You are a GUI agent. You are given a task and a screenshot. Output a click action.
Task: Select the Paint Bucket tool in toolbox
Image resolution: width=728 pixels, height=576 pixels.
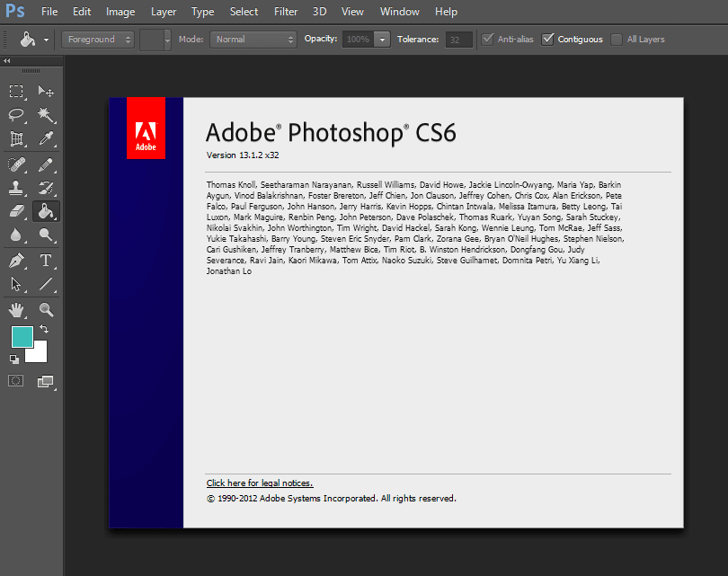click(46, 212)
